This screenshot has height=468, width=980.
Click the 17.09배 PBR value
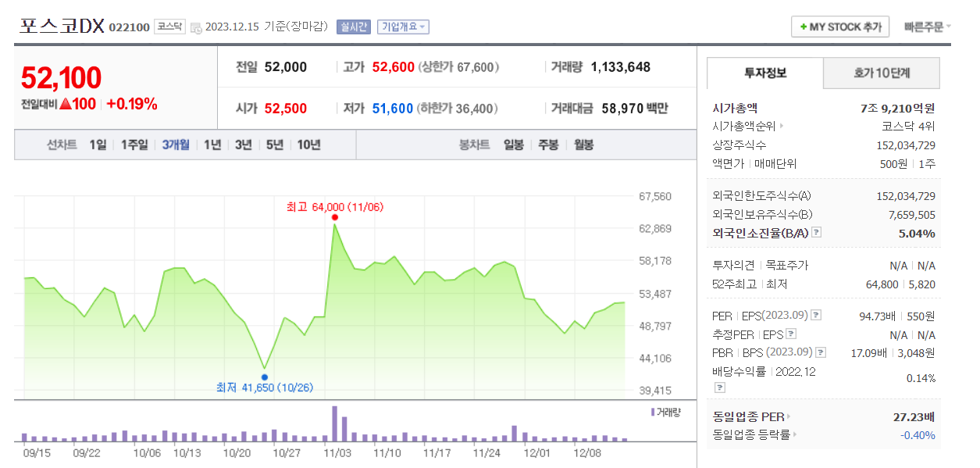(x=871, y=352)
